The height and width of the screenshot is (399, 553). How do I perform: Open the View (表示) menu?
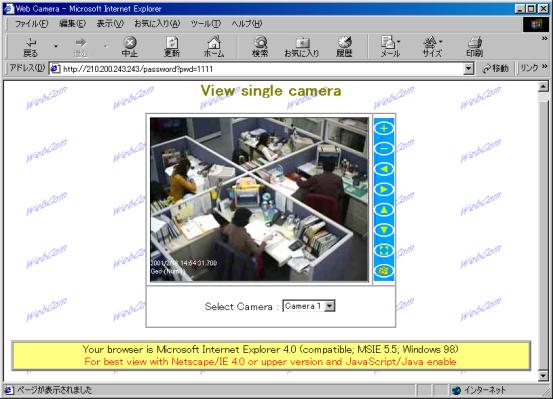[110, 24]
